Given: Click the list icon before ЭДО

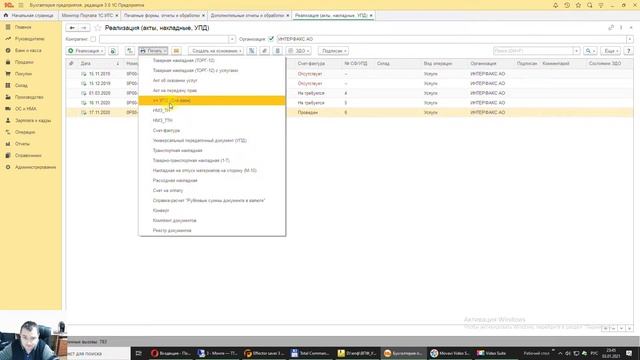Looking at the screenshot, I should click(277, 51).
